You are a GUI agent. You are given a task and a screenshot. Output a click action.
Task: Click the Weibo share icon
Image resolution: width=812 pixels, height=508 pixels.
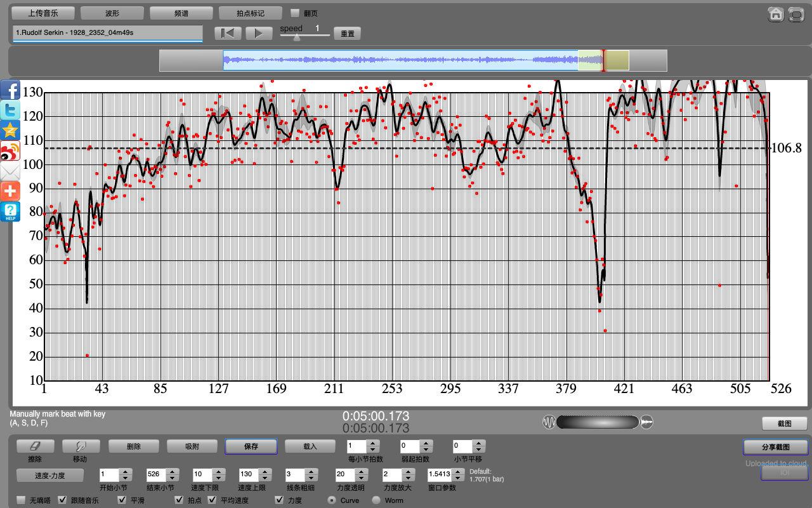[10, 150]
